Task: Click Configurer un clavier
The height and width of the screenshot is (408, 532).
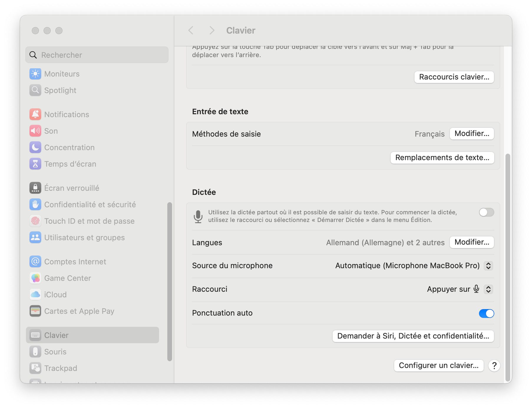Action: [x=439, y=366]
